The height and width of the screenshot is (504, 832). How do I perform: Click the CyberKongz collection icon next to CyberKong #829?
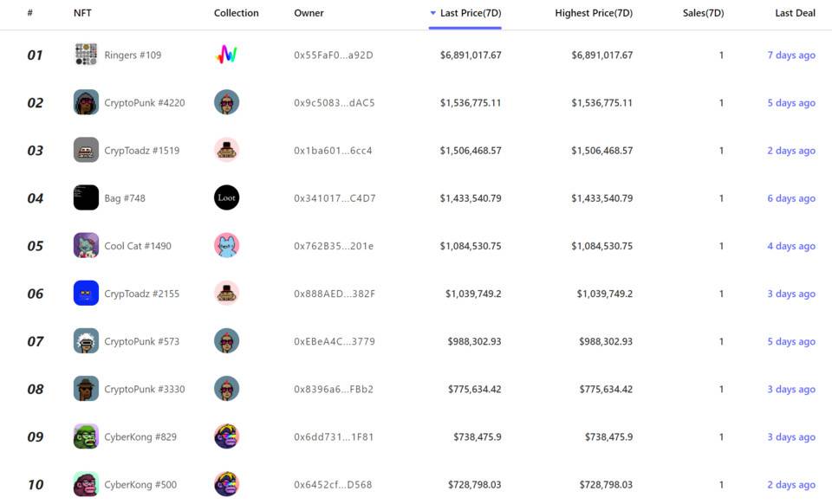pos(226,436)
